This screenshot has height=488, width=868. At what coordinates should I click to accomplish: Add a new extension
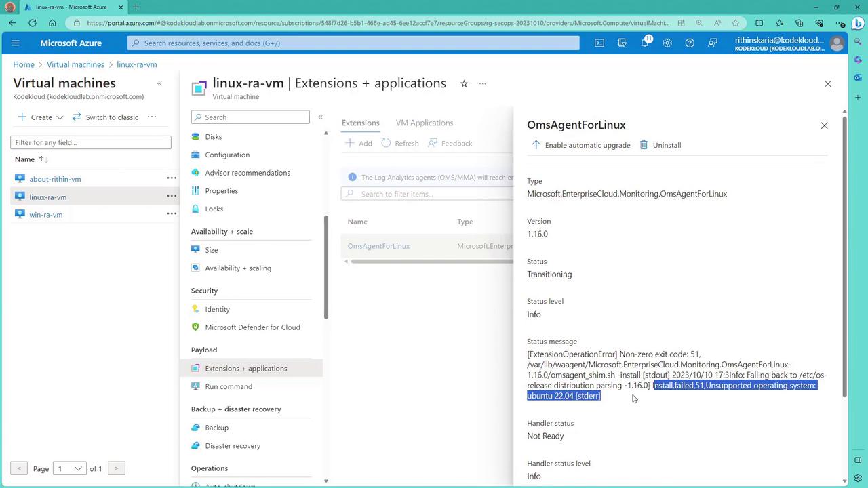pos(359,143)
